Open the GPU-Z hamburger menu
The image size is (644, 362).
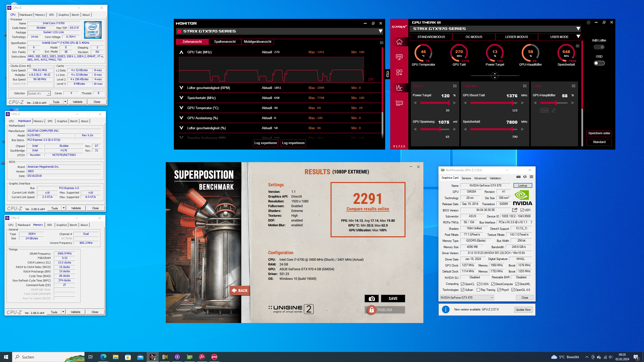(x=532, y=177)
